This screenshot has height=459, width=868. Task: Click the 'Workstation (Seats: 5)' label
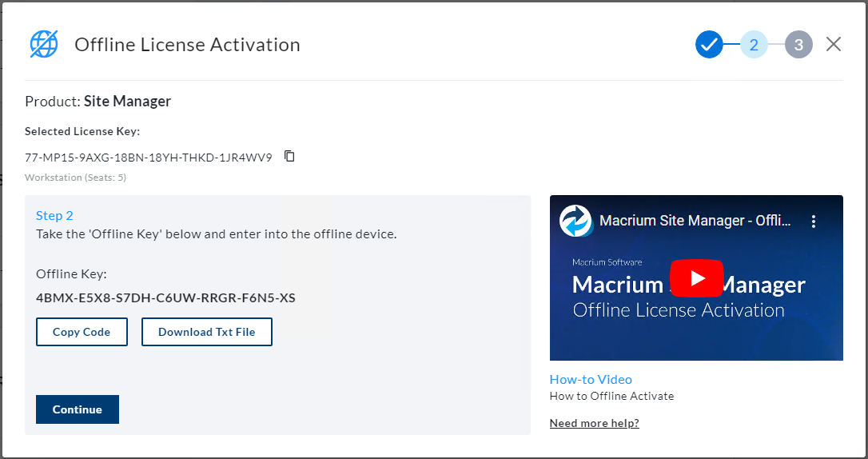pos(75,178)
